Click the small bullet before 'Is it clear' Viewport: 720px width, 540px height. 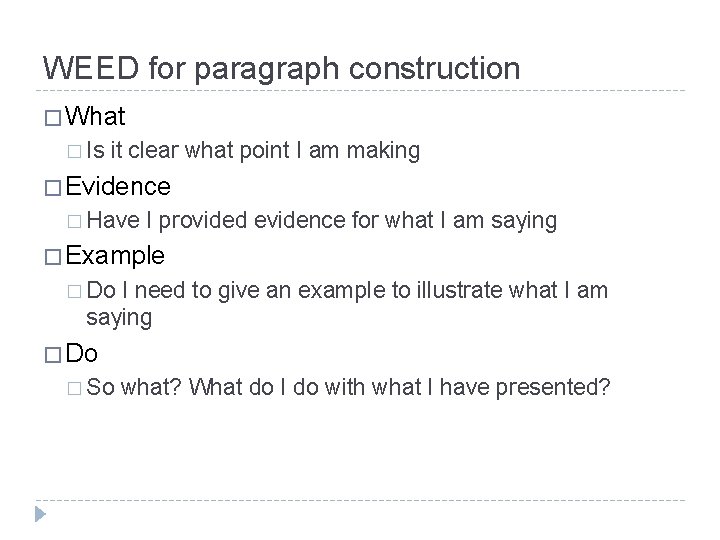tap(74, 152)
